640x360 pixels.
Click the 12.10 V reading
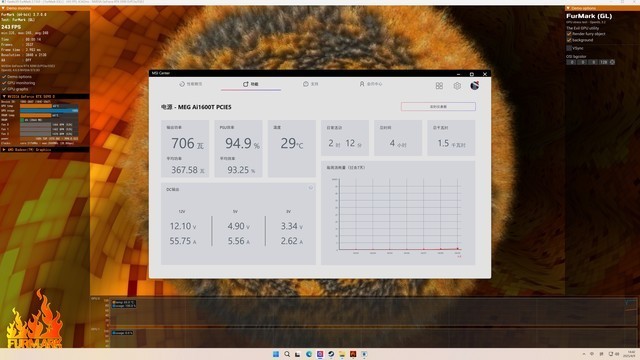coord(183,226)
